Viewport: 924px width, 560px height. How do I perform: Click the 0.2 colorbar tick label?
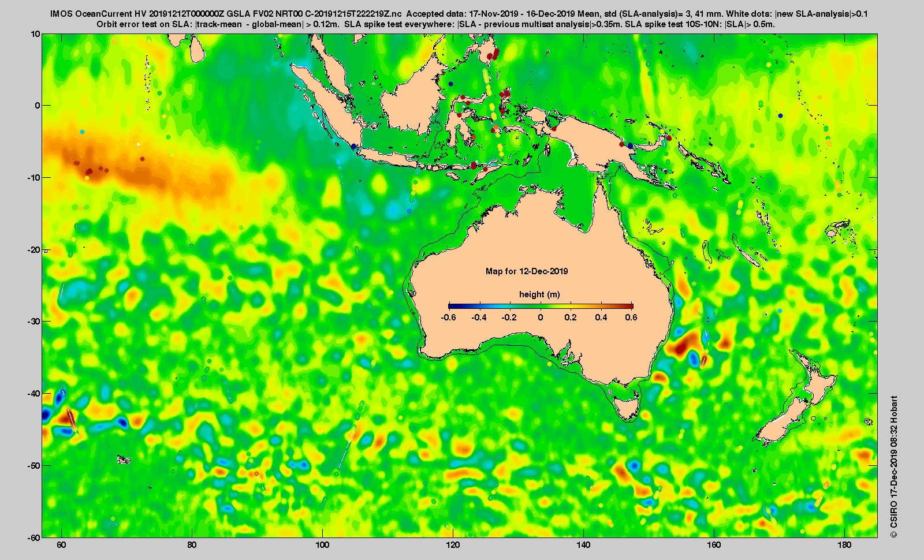[571, 318]
